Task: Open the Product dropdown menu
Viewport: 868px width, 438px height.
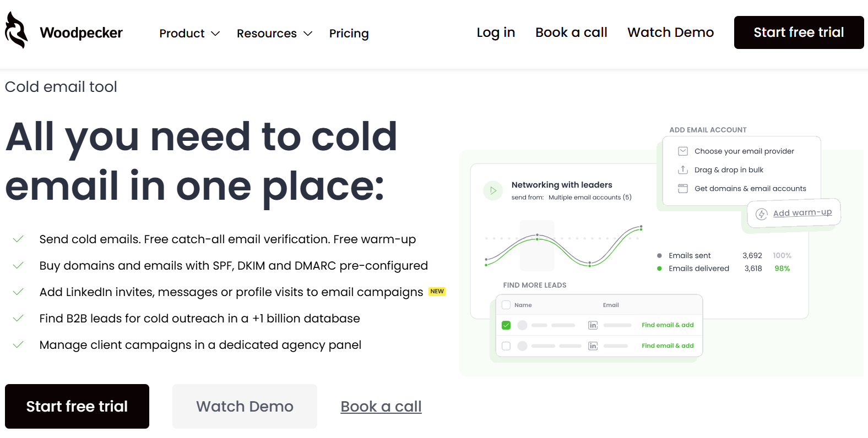Action: click(189, 34)
